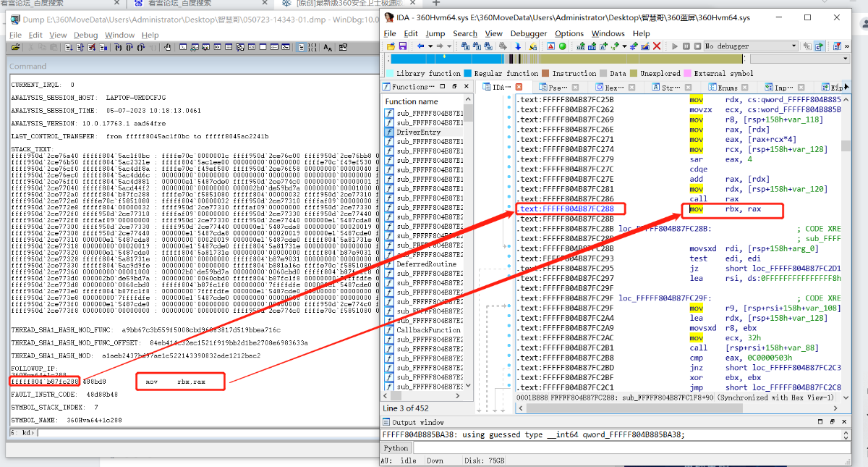Open the Debugger menu in IDA

tap(529, 33)
